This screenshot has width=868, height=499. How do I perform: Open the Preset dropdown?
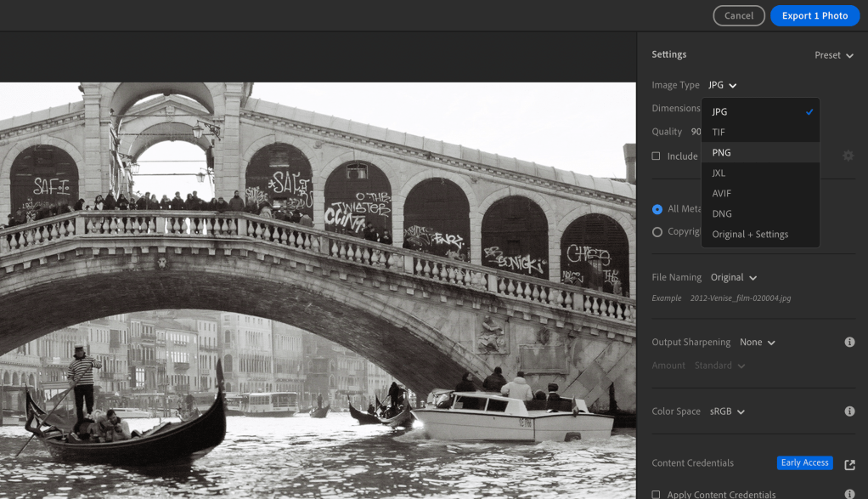(x=833, y=55)
